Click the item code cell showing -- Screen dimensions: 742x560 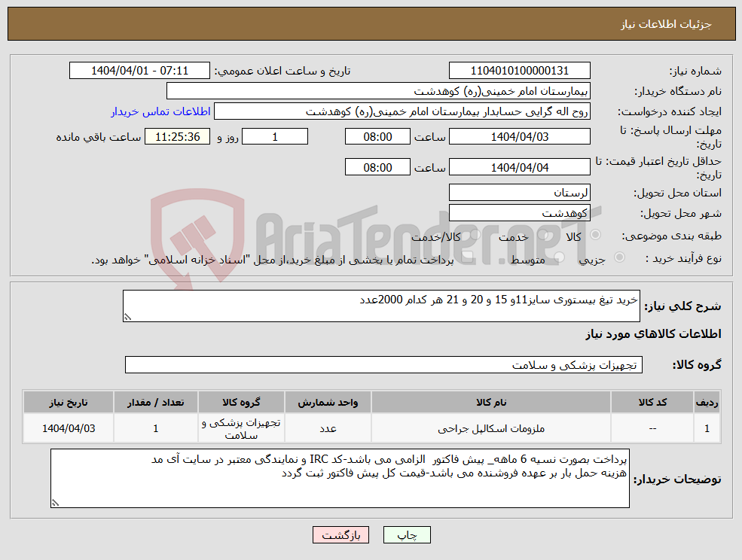[652, 428]
